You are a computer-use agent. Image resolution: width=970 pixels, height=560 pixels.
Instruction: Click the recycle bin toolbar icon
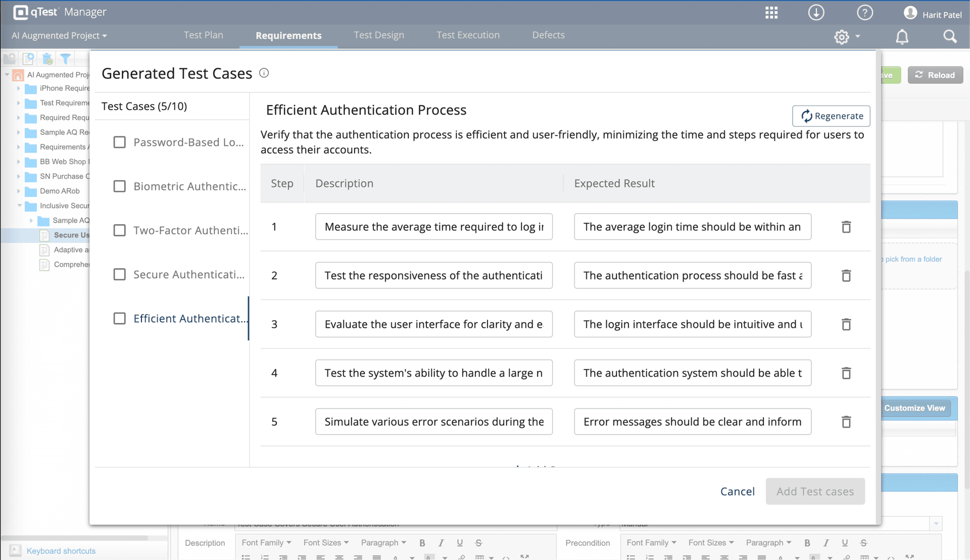coord(47,59)
